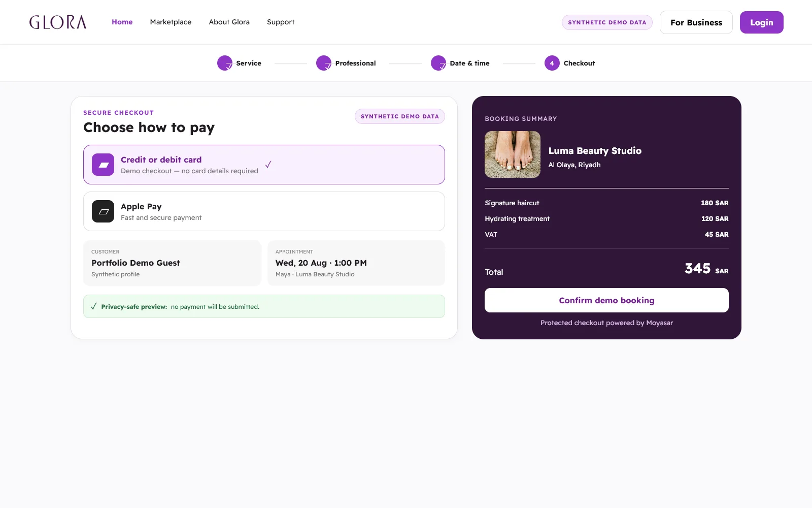This screenshot has width=812, height=508.
Task: Click the step 4 Checkout circle
Action: [x=552, y=63]
